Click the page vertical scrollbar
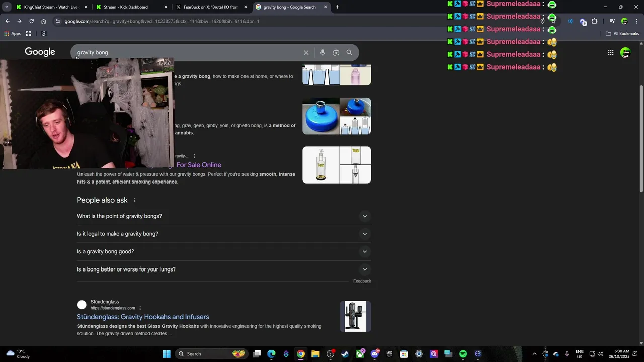644x362 pixels. 641,138
